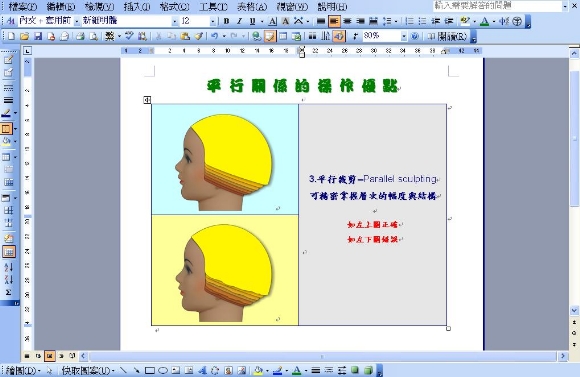Screen dimensions: 580x377
Task: Open a file with the folder icon
Action: (x=24, y=36)
